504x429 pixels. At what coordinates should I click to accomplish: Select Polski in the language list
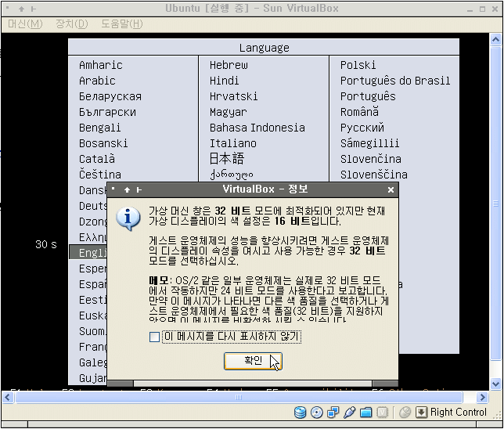pos(358,65)
